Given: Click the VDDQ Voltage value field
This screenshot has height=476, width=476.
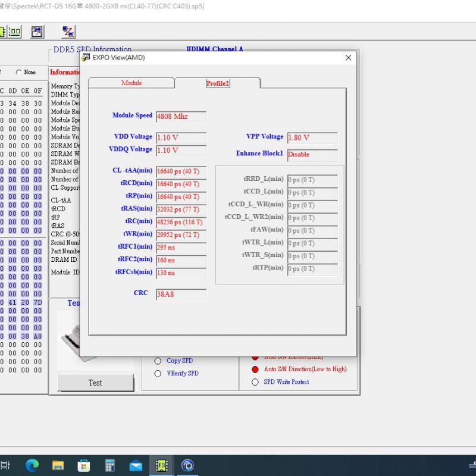Looking at the screenshot, I should pos(181,151).
